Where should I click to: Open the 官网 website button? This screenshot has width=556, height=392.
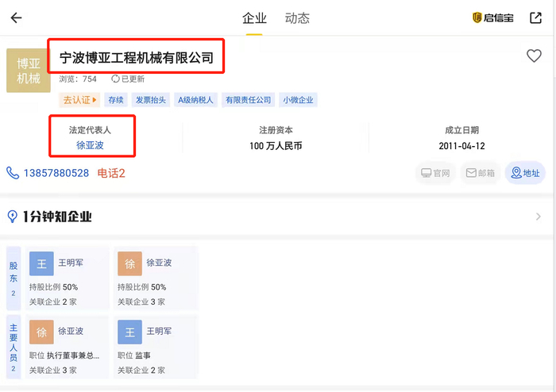point(436,173)
